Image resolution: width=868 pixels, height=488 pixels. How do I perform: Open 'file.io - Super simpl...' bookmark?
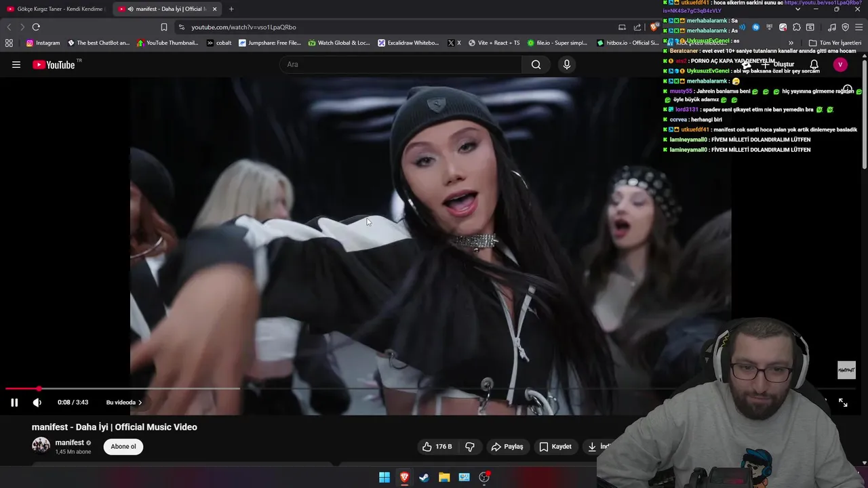click(x=557, y=43)
